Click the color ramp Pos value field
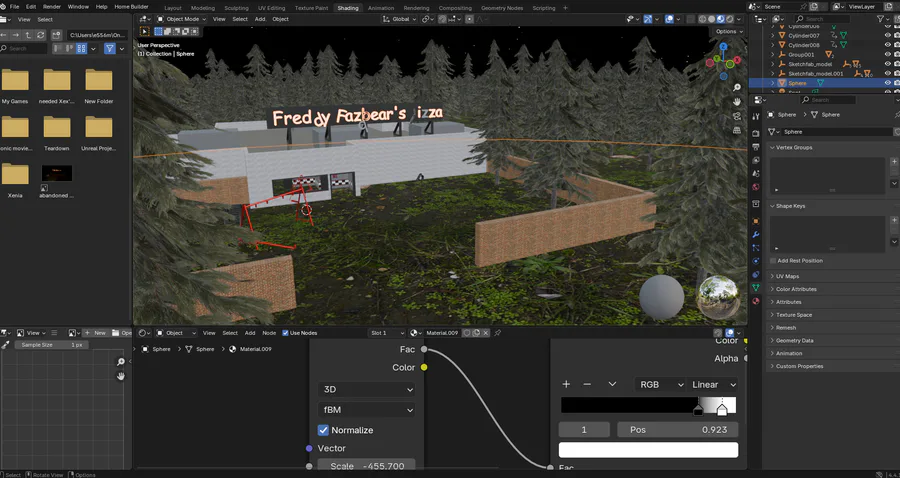The image size is (900, 478). pos(677,430)
